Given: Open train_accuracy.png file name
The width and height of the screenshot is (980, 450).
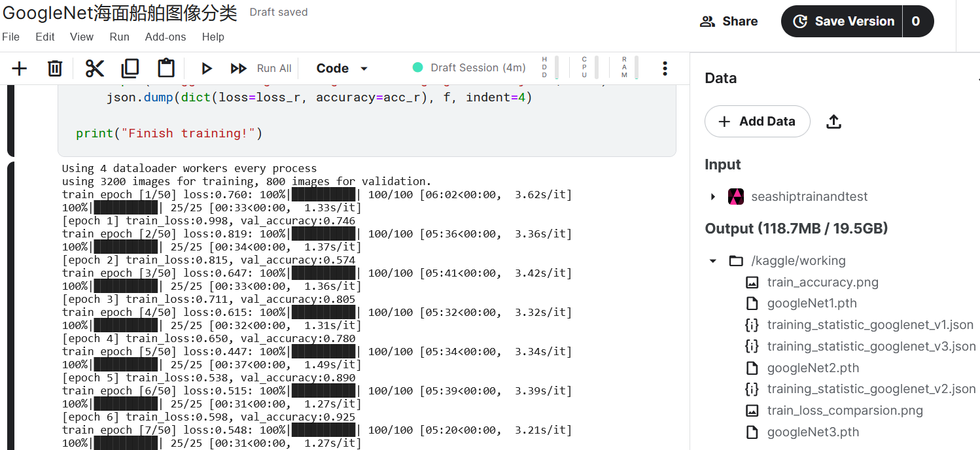Looking at the screenshot, I should (x=823, y=283).
